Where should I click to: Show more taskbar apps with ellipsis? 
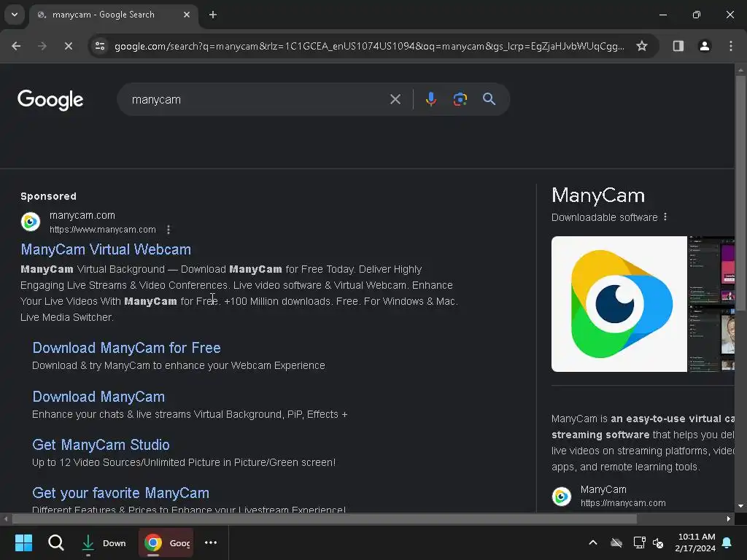[x=211, y=542]
